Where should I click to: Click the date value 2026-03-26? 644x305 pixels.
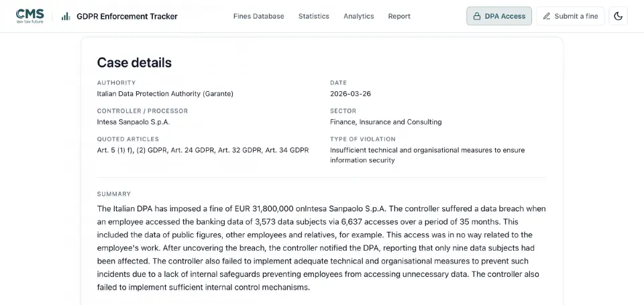[350, 94]
